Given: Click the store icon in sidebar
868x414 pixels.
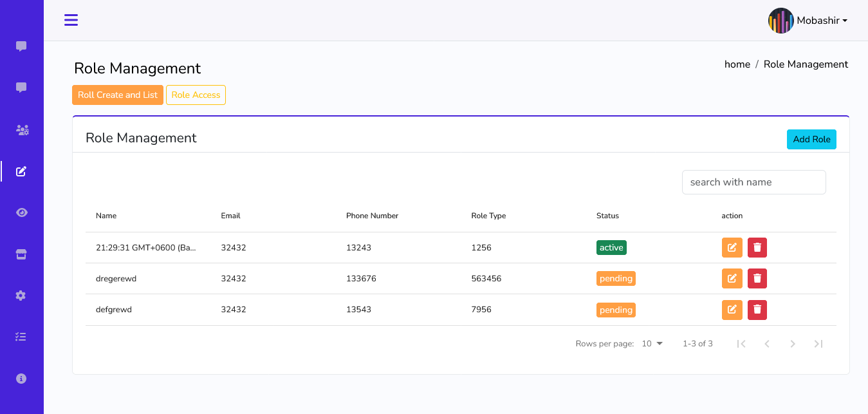Looking at the screenshot, I should (x=21, y=254).
